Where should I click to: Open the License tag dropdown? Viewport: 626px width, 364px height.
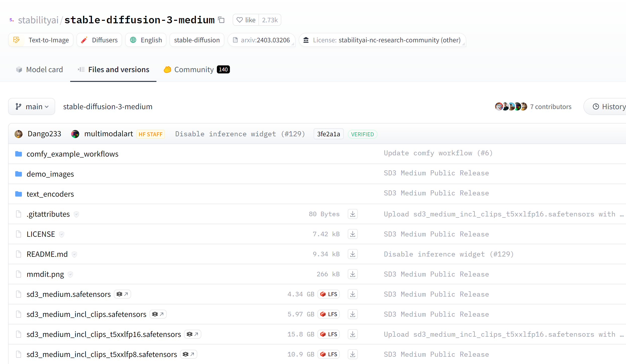coord(382,40)
